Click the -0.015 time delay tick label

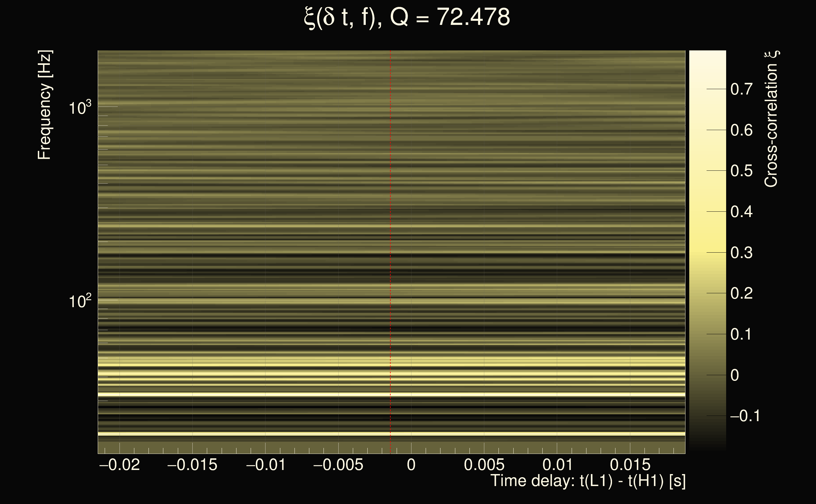click(x=192, y=465)
